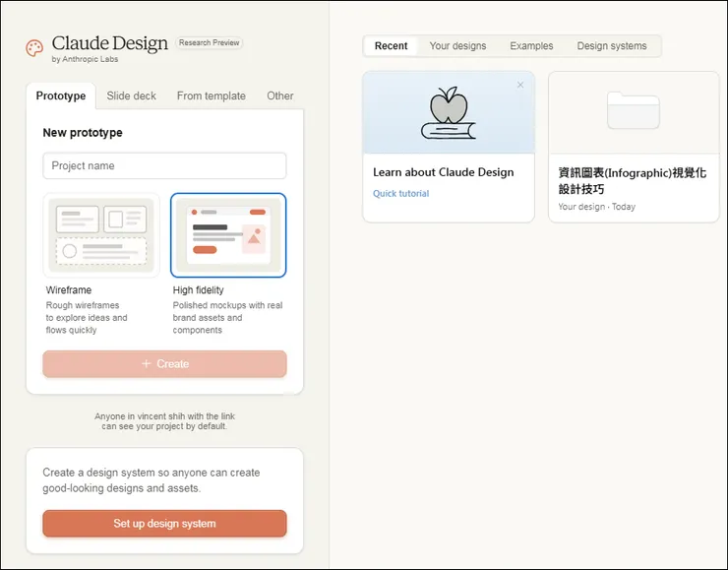This screenshot has height=570, width=728.
Task: Click the High fidelity label text
Action: [199, 290]
